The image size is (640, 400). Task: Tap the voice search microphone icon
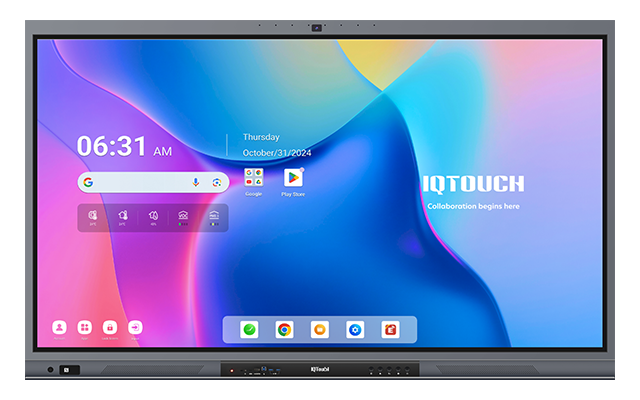click(x=196, y=182)
